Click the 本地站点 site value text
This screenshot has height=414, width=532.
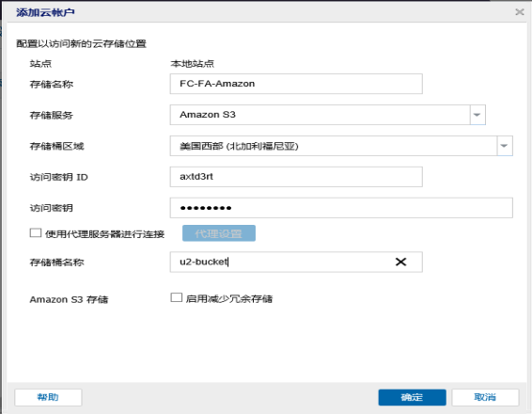tap(192, 63)
